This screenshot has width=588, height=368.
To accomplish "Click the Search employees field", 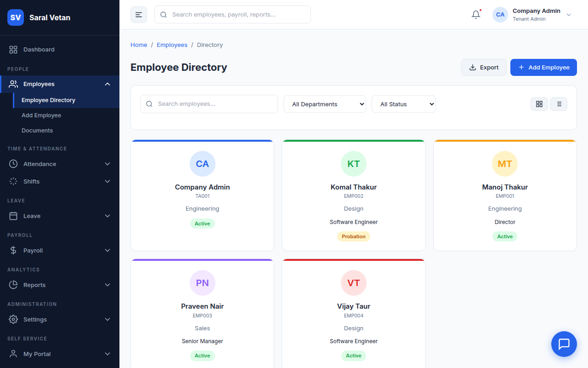I will 209,104.
